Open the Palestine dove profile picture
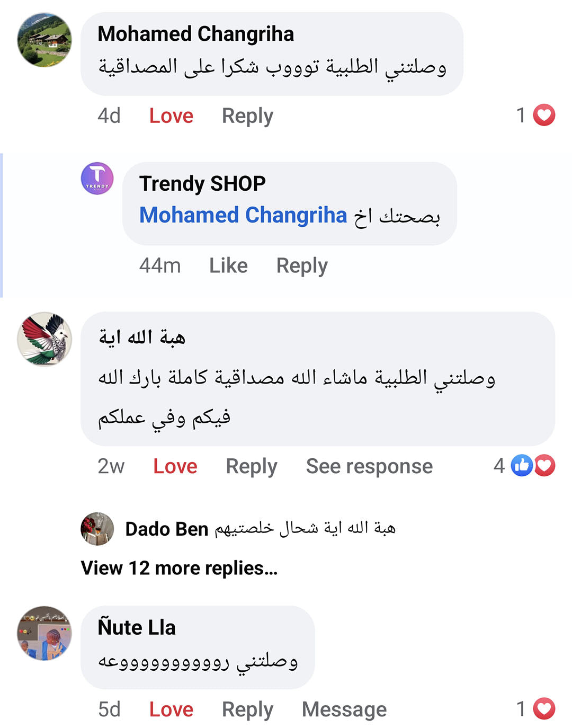The height and width of the screenshot is (728, 572). tap(44, 339)
